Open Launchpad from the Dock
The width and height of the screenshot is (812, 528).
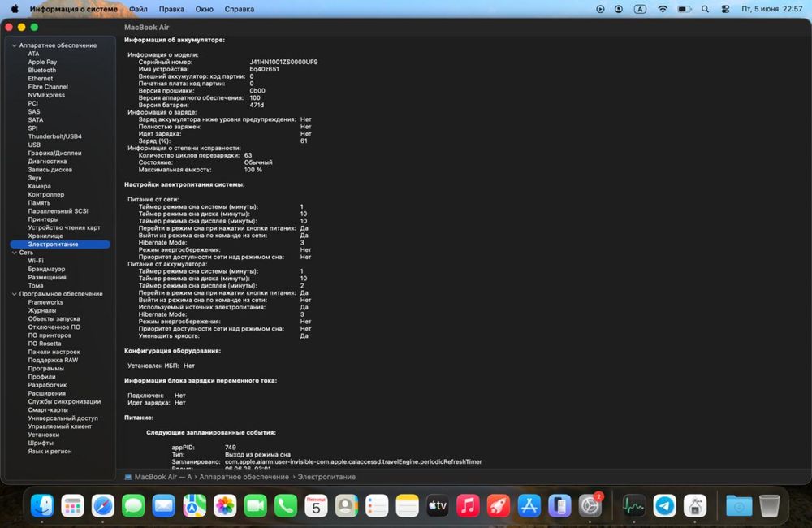[72, 506]
